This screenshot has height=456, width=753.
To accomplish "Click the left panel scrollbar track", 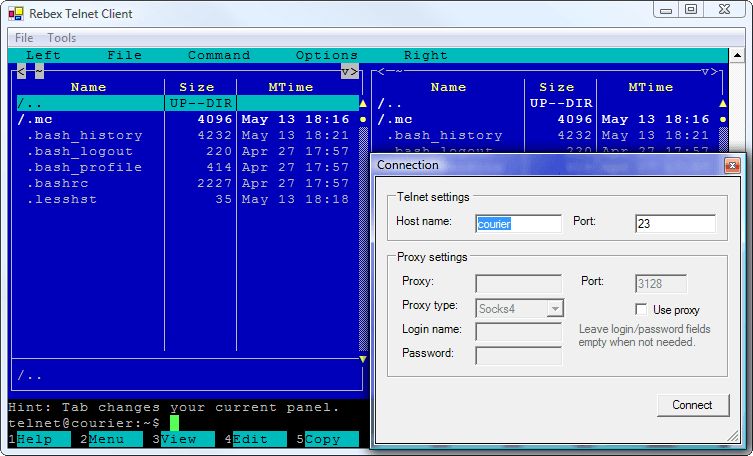I will (363, 240).
